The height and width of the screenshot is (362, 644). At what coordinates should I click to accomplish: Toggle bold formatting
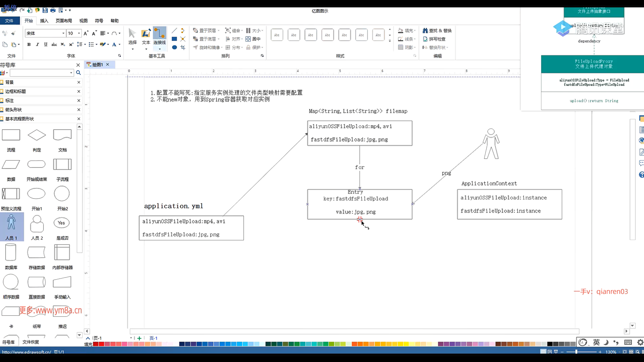(29, 45)
